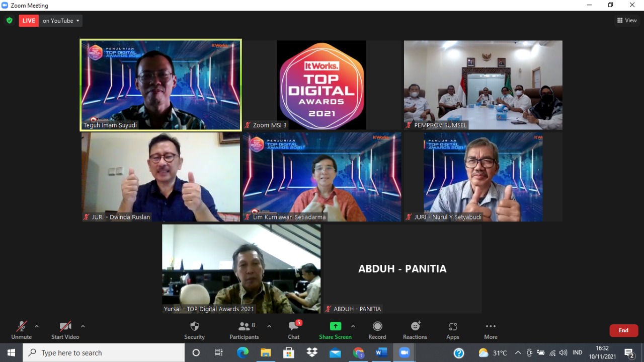644x362 pixels.
Task: Expand video options arrow beside Start Video
Action: pos(83,326)
